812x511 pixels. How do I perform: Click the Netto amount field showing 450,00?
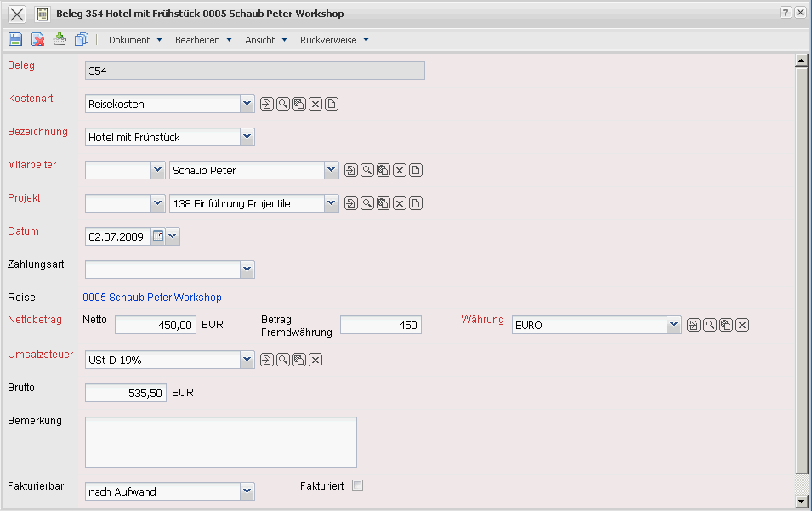[x=156, y=325]
